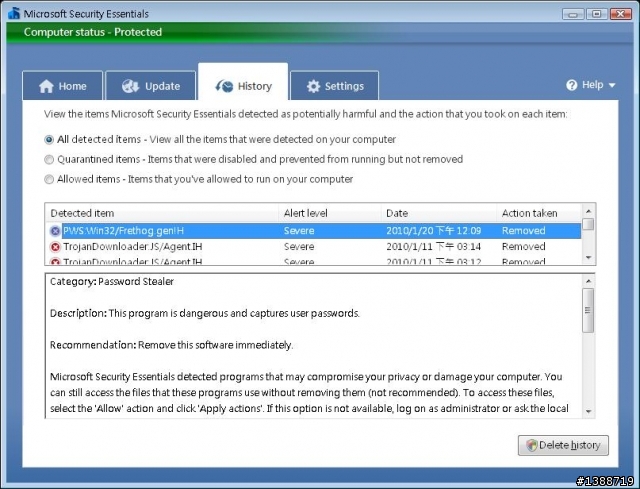This screenshot has height=489, width=640.
Task: Choose Quarantined items radio button
Action: [49, 160]
